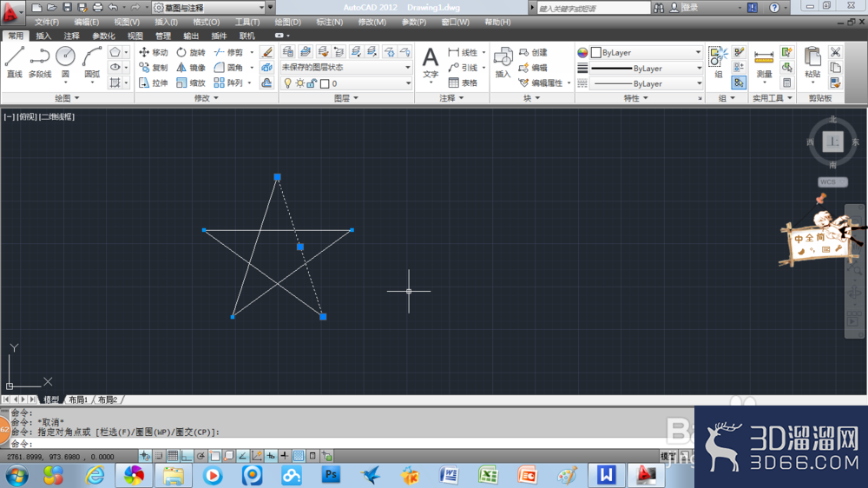868x488 pixels.
Task: Switch to the 注释 ribbon tab
Action: coord(71,36)
